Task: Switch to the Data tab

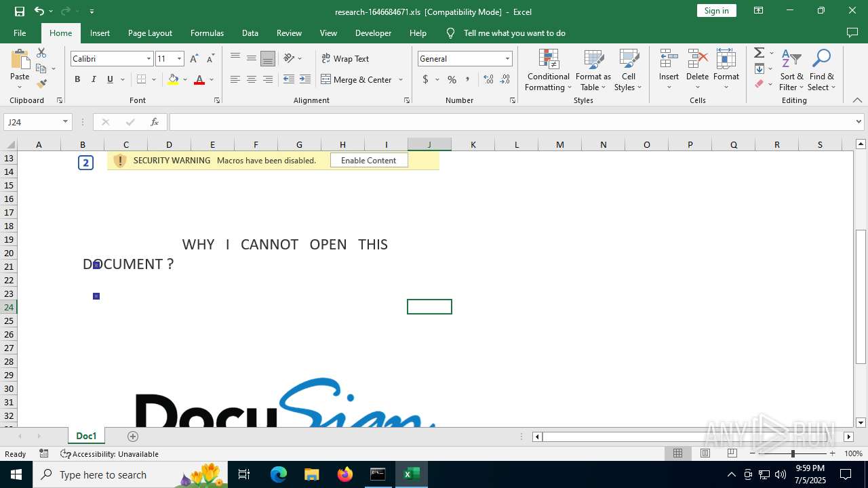Action: (x=250, y=33)
